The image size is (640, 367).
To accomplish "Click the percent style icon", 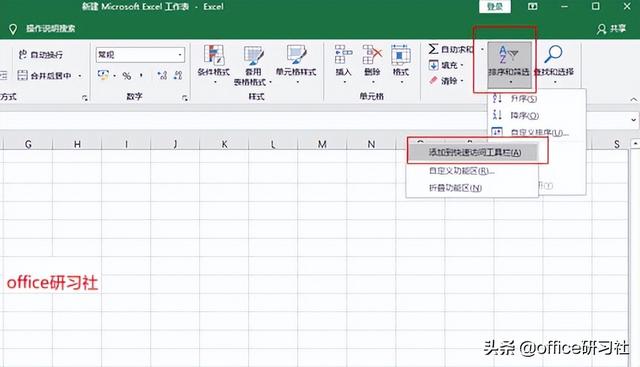I will (127, 76).
